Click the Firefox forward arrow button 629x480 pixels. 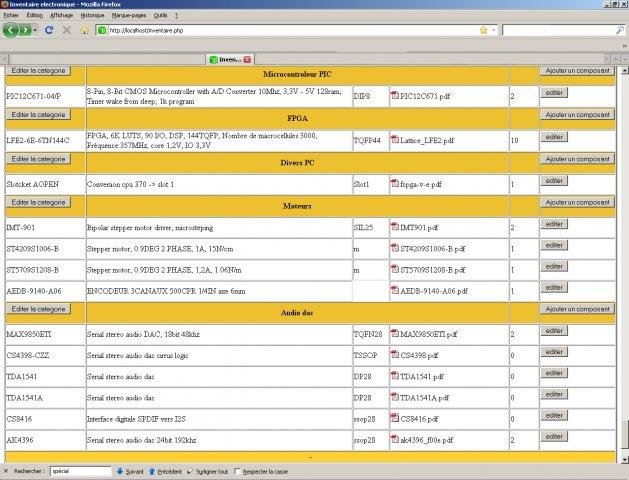[25, 30]
